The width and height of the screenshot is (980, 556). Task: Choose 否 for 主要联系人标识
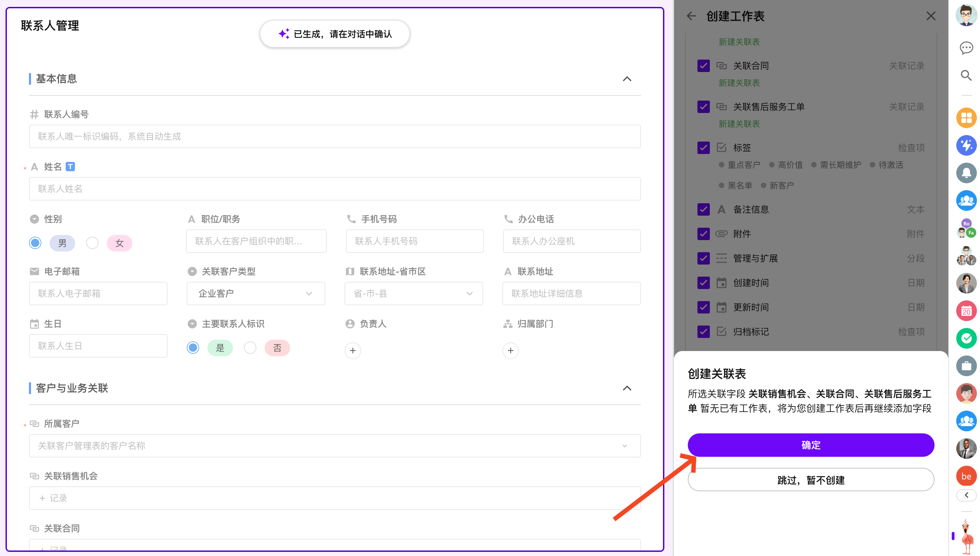[x=250, y=348]
